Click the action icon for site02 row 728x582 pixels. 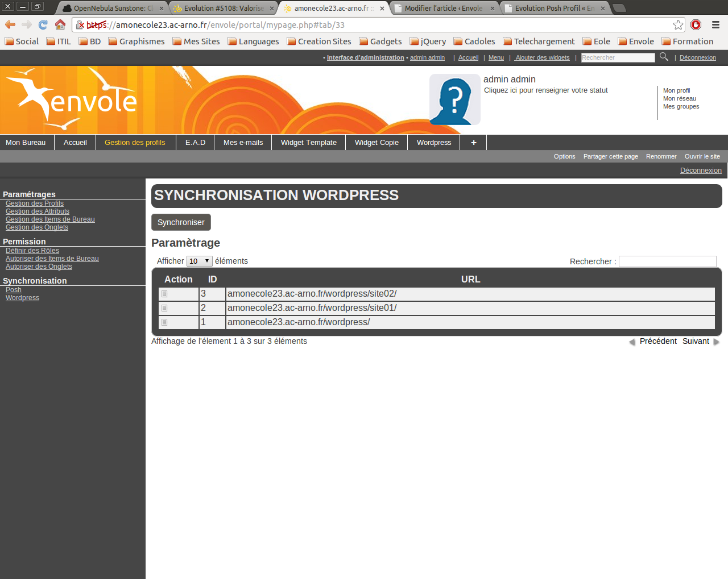click(x=164, y=294)
